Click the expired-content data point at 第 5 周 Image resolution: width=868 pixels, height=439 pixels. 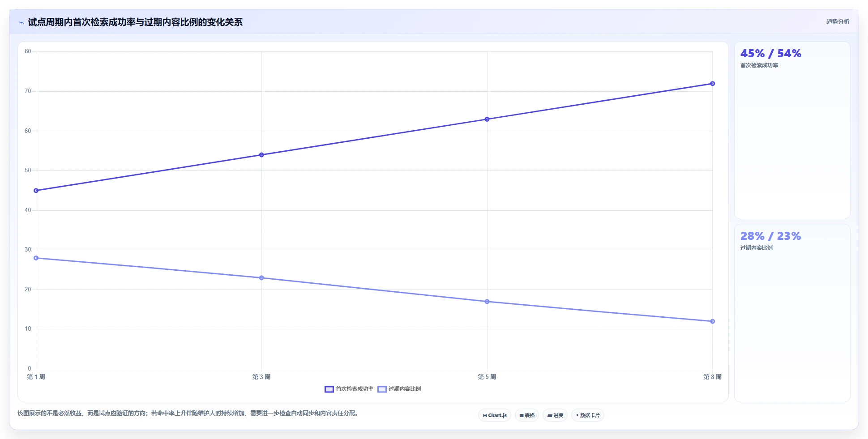click(x=487, y=302)
